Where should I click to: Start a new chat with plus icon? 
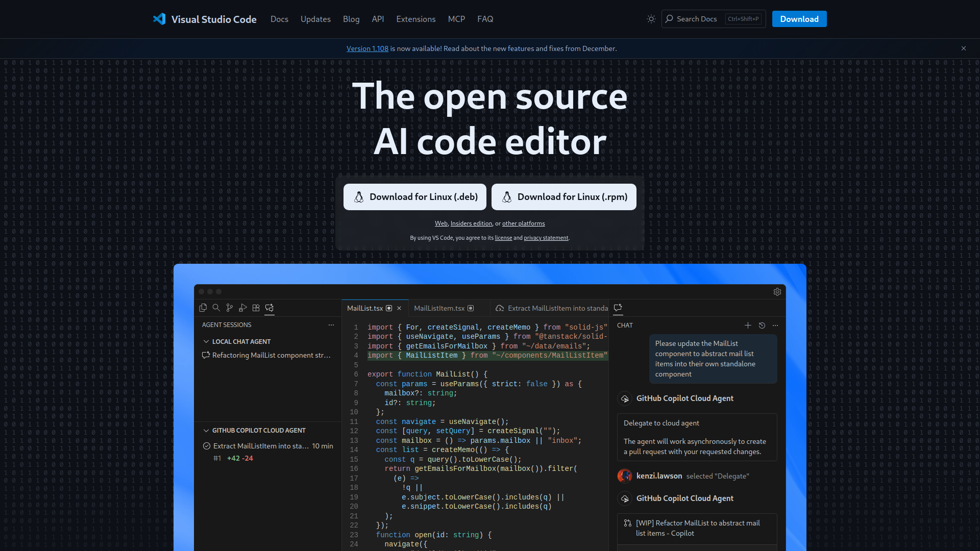748,325
